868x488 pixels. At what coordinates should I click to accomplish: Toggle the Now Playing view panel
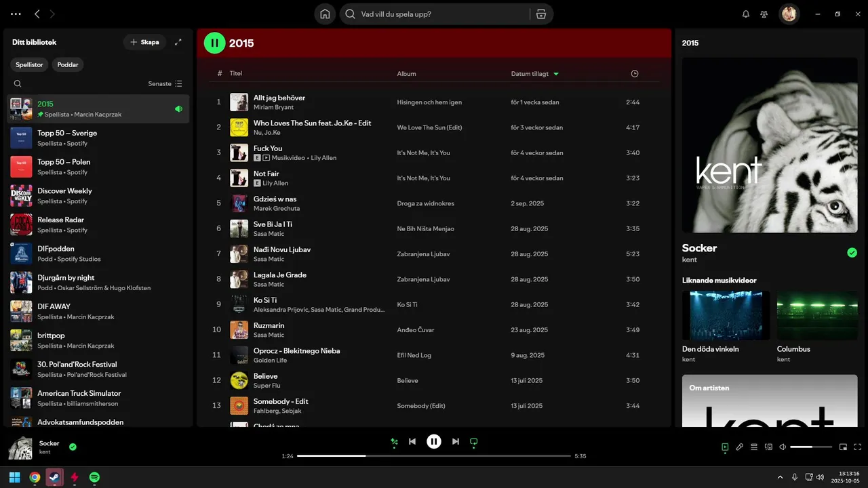point(725,447)
